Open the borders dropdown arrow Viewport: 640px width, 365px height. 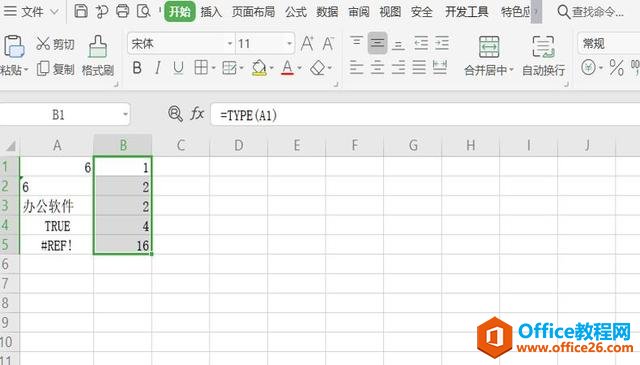point(213,68)
